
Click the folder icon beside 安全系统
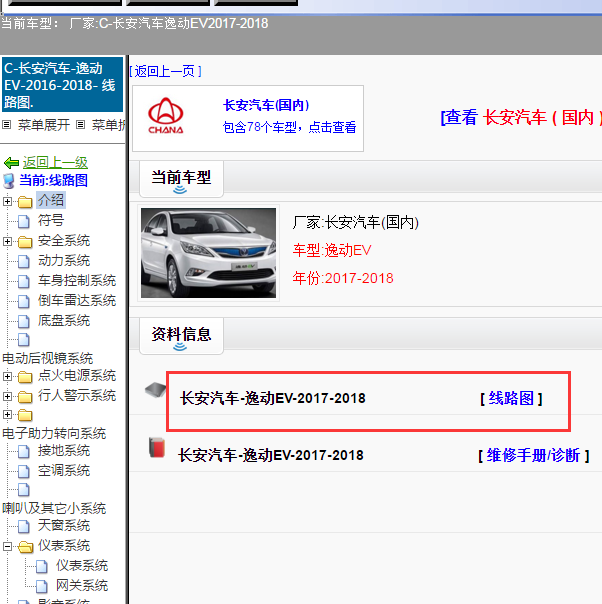pyautogui.click(x=25, y=242)
